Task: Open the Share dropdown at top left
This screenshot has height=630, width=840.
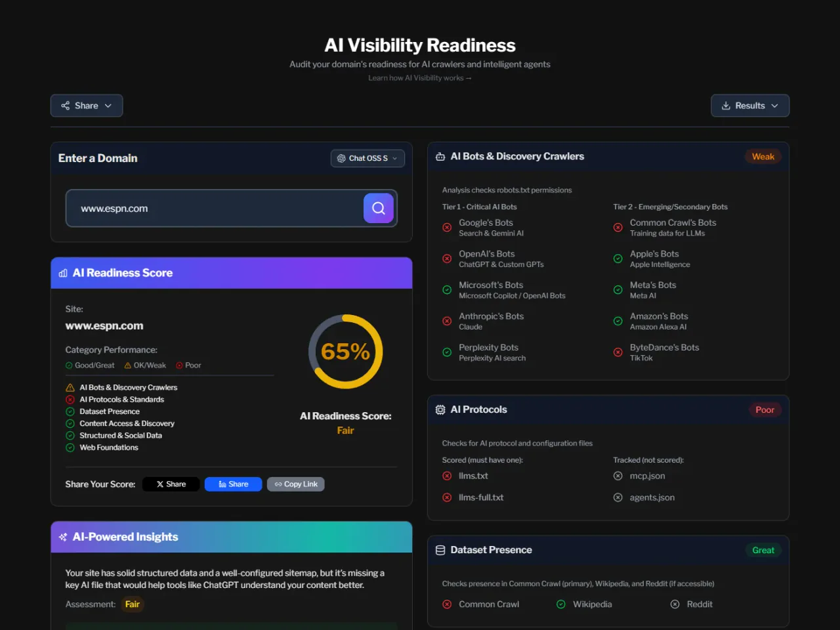Action: click(86, 105)
